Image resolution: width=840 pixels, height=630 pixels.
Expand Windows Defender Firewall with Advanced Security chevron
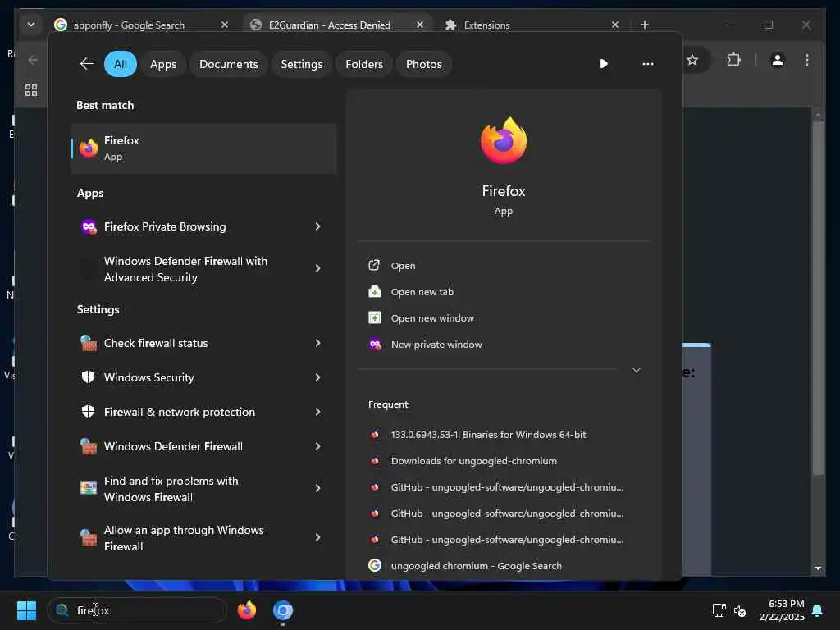[x=317, y=268]
